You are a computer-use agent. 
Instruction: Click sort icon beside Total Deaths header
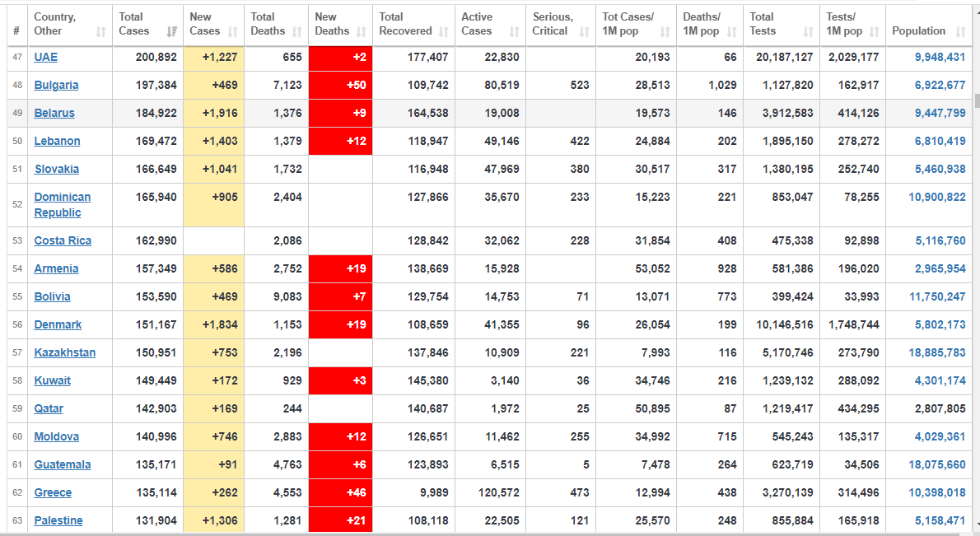pyautogui.click(x=296, y=32)
